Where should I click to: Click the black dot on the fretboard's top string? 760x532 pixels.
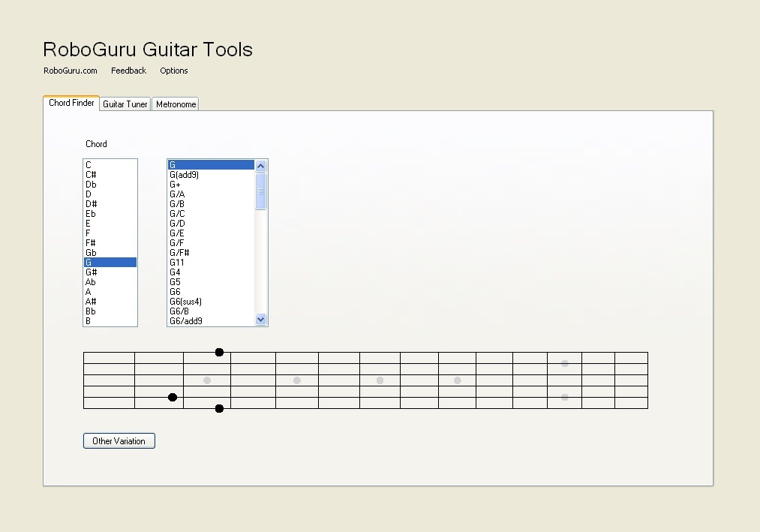point(218,351)
